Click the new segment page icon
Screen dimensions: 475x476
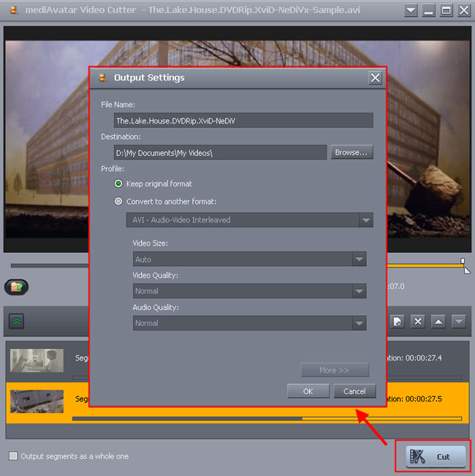pyautogui.click(x=397, y=321)
